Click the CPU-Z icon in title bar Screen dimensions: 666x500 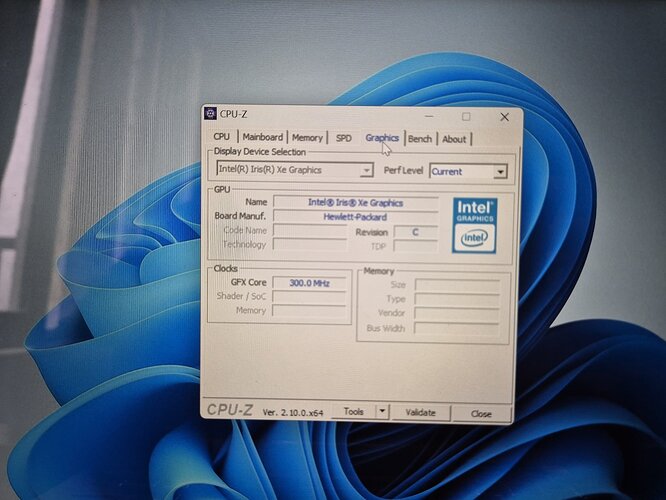click(x=212, y=114)
